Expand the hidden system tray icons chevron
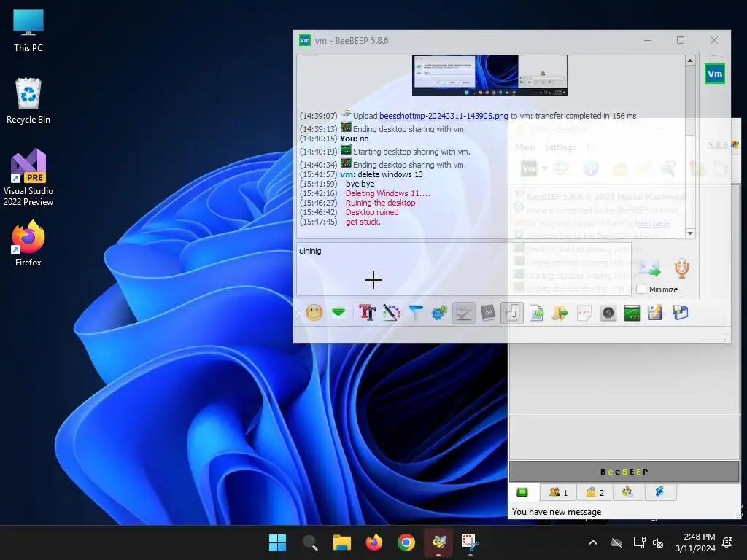The height and width of the screenshot is (560, 747). (593, 542)
